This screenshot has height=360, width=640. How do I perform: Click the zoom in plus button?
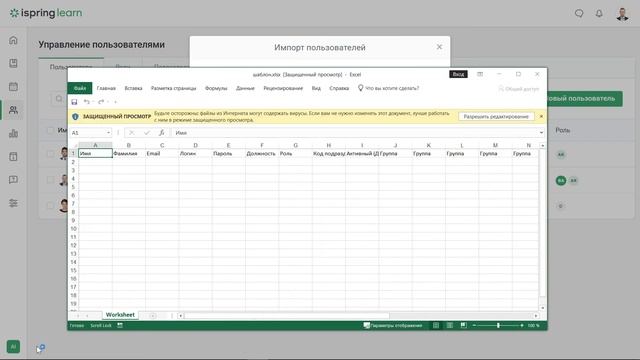[x=522, y=325]
